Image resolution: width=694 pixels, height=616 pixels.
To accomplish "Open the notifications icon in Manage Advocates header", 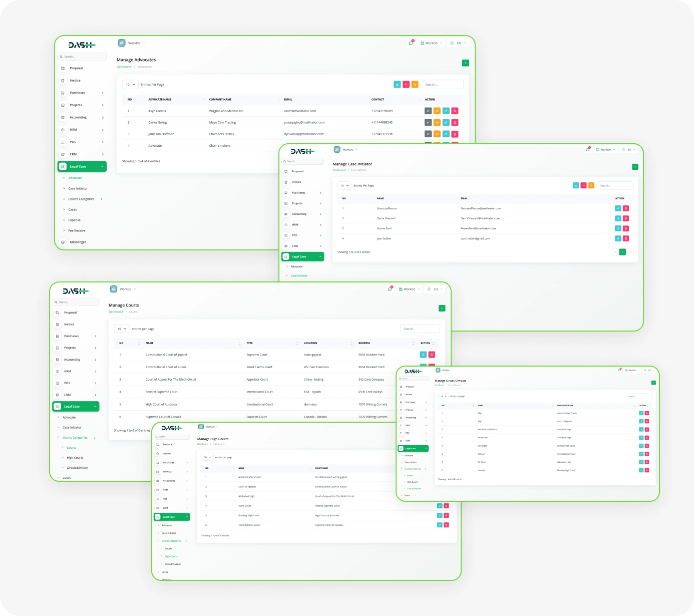I will 411,43.
